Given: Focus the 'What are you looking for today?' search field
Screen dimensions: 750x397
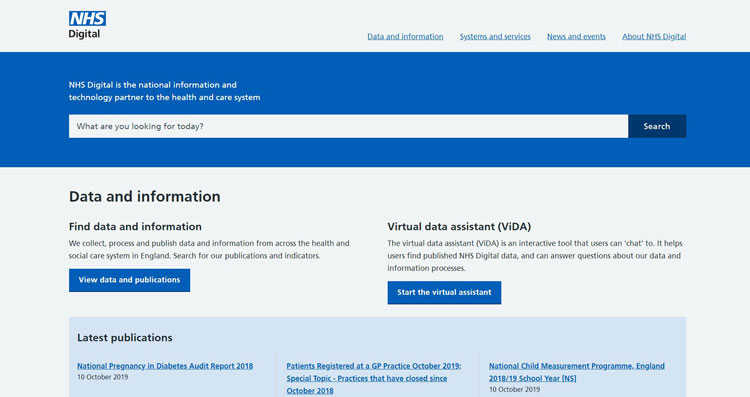Looking at the screenshot, I should [x=348, y=126].
